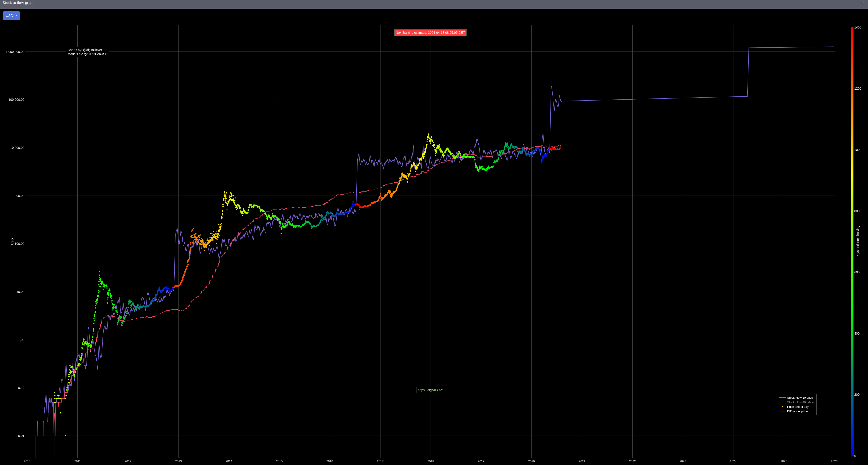Click the red Diff model price line swatch
The width and height of the screenshot is (868, 465).
(x=782, y=411)
